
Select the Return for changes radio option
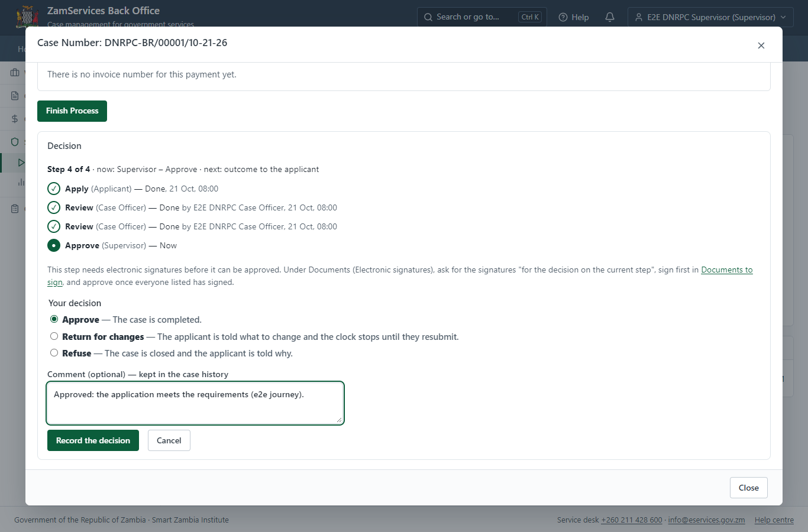click(x=54, y=336)
